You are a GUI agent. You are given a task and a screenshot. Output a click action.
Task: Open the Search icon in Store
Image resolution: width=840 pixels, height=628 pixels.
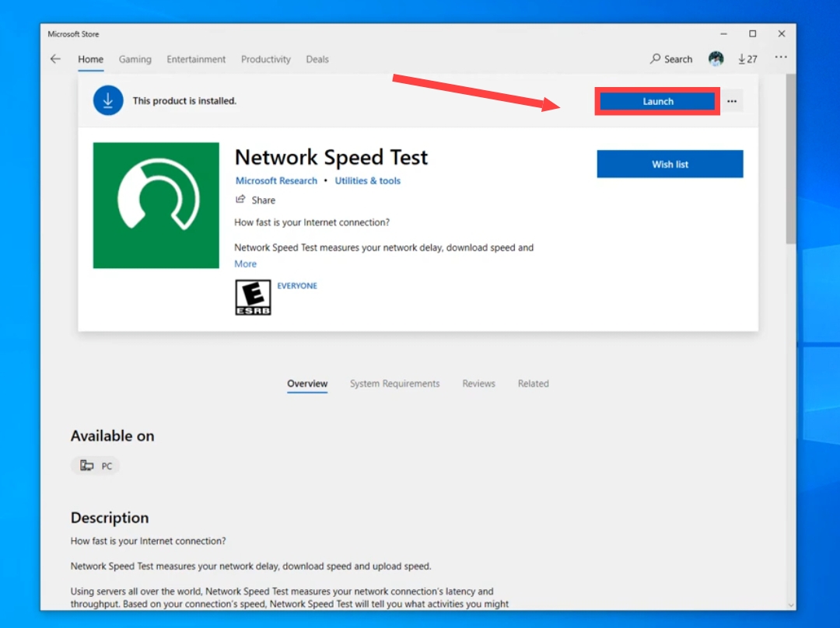[655, 59]
